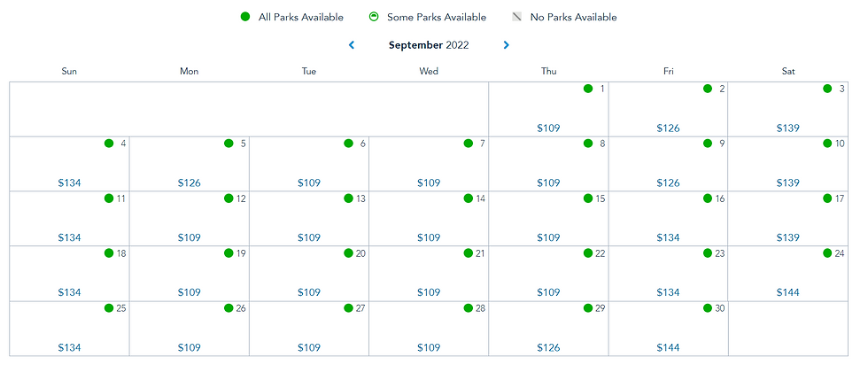
Task: Select the $109 price on September 1
Action: pos(548,128)
